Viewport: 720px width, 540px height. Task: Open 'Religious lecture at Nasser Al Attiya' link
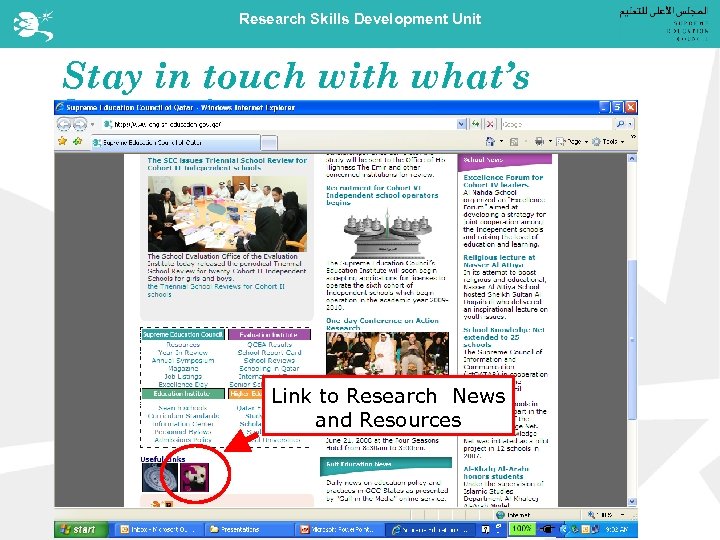[x=499, y=261]
